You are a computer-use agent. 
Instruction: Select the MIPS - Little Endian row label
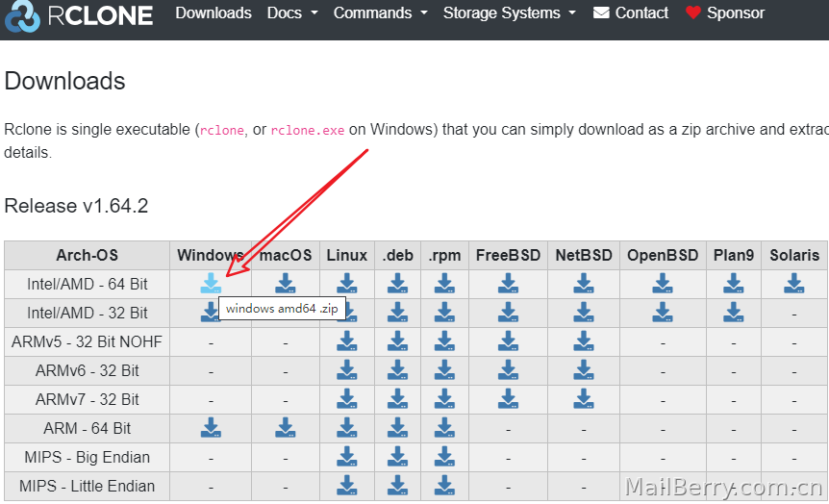88,486
